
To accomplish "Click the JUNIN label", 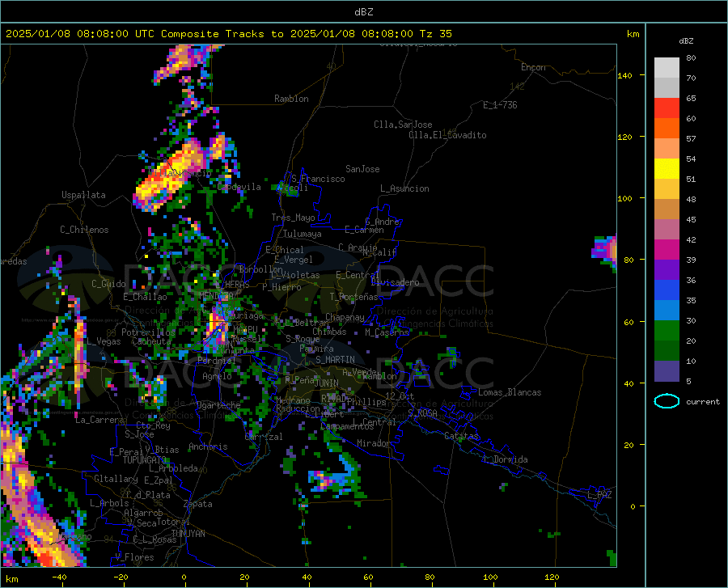I will click(x=327, y=383).
